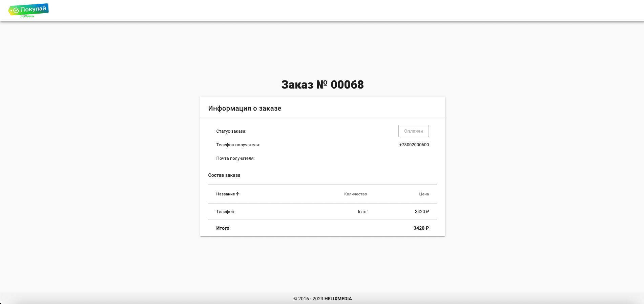Click the bold Итого total 3420 ₽
Viewport: 644px width, 304px height.
pyautogui.click(x=421, y=228)
